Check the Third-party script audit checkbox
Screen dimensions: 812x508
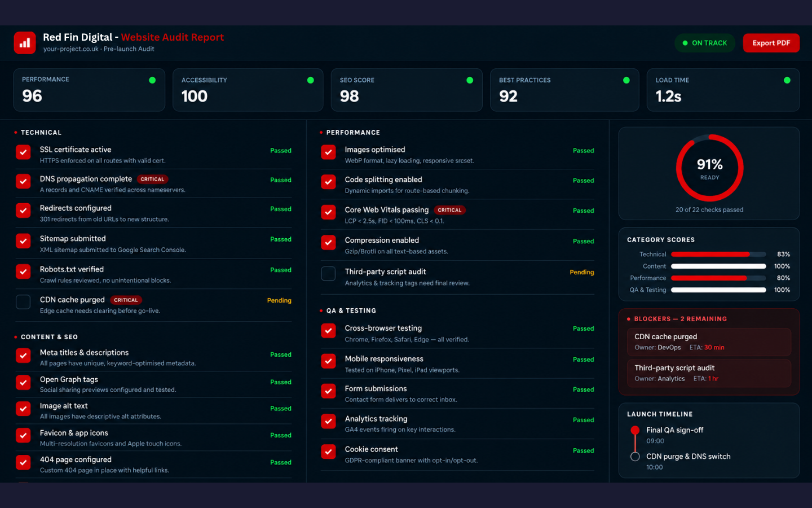pyautogui.click(x=328, y=274)
